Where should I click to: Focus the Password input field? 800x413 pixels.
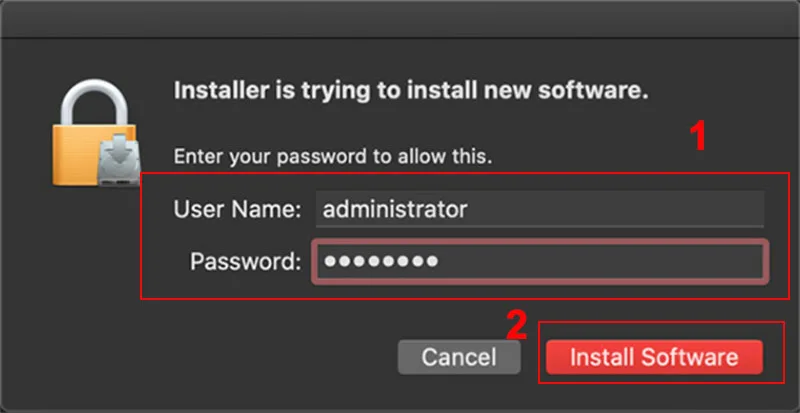pyautogui.click(x=540, y=262)
